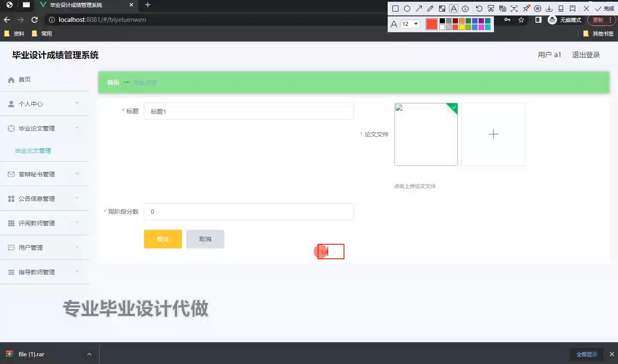
Task: Click the 标题 input field
Action: coord(249,111)
